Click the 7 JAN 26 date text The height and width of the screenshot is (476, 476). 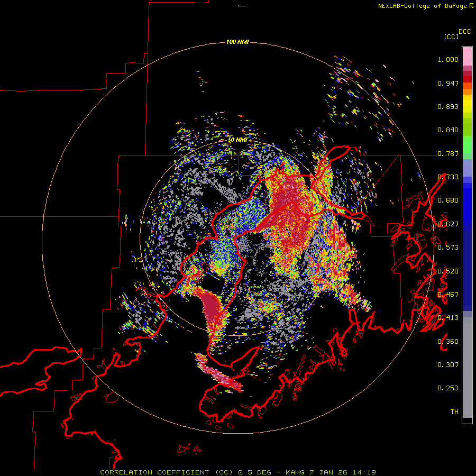(x=328, y=472)
